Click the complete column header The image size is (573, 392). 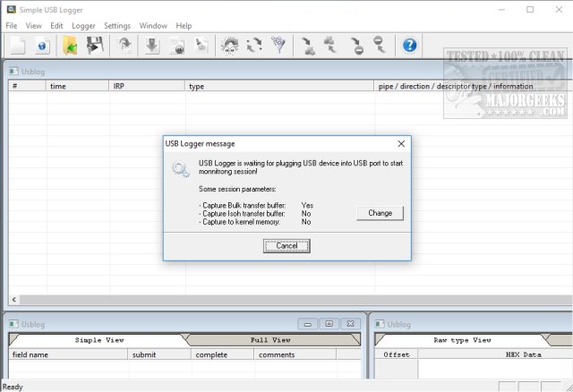click(x=223, y=354)
